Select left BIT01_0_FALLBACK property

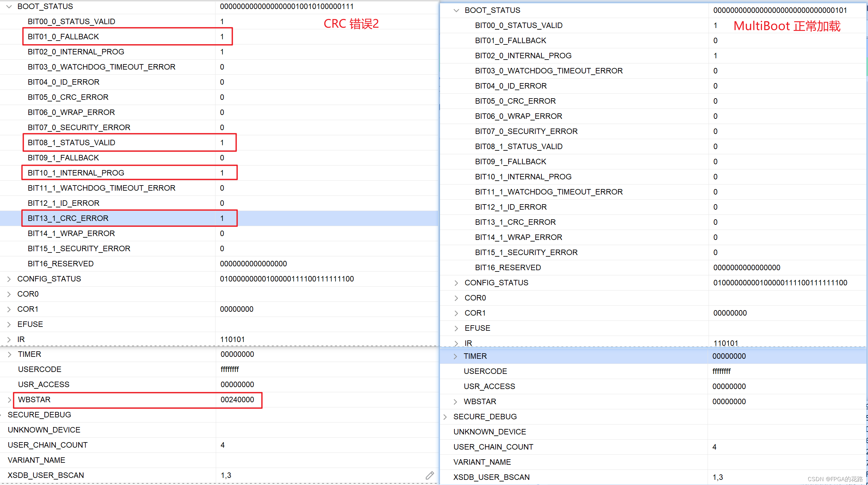pos(63,37)
